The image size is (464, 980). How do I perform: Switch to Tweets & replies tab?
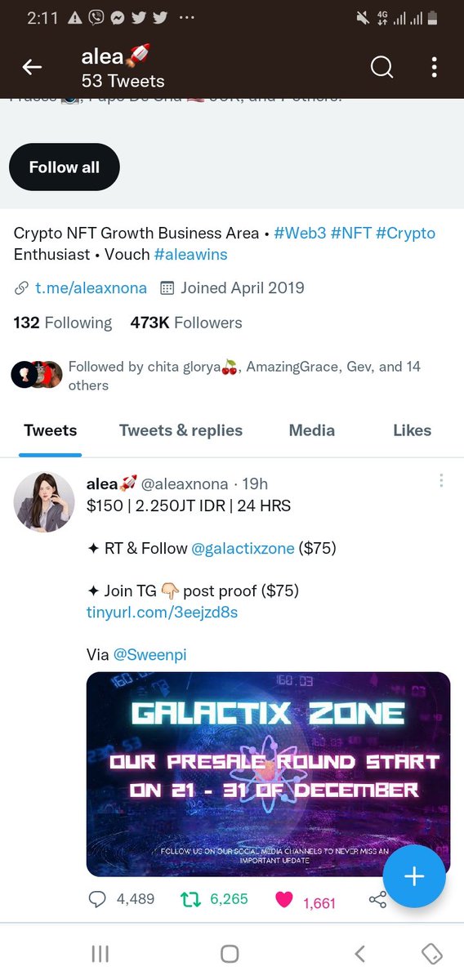pyautogui.click(x=181, y=430)
